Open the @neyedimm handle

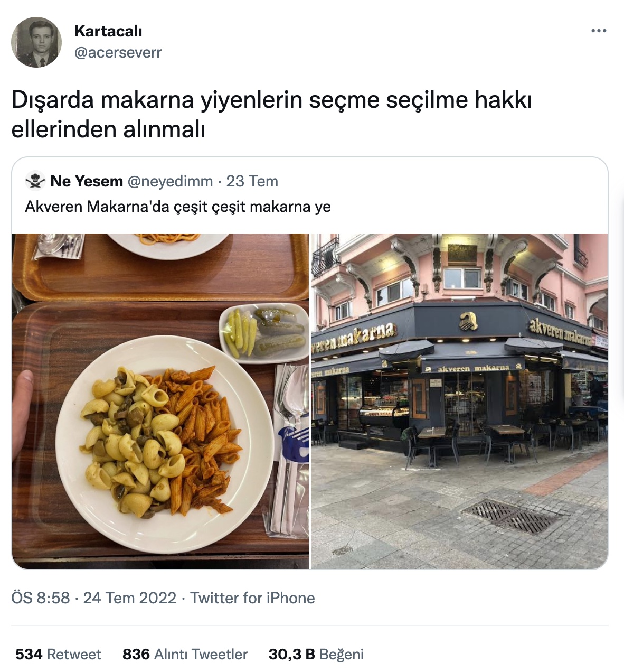click(170, 181)
